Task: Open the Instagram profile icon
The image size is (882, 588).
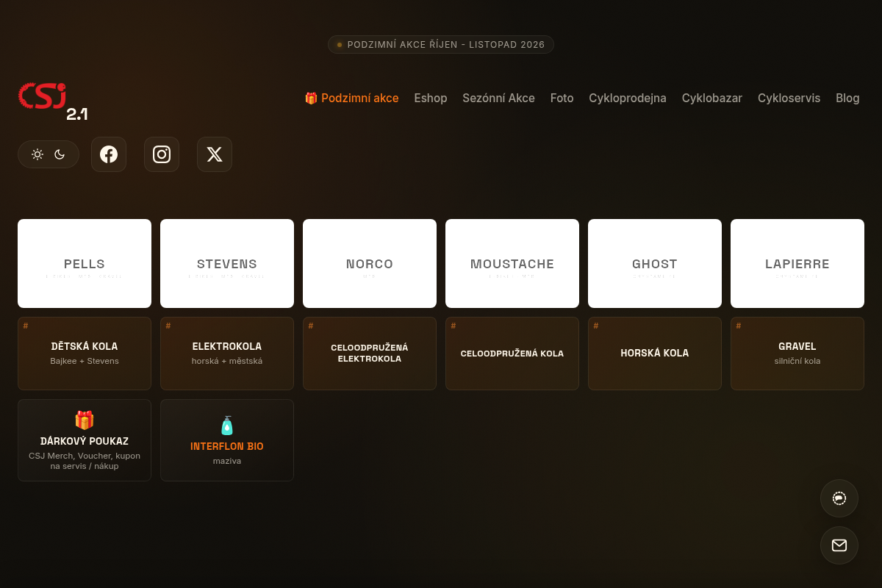Action: coord(162,154)
